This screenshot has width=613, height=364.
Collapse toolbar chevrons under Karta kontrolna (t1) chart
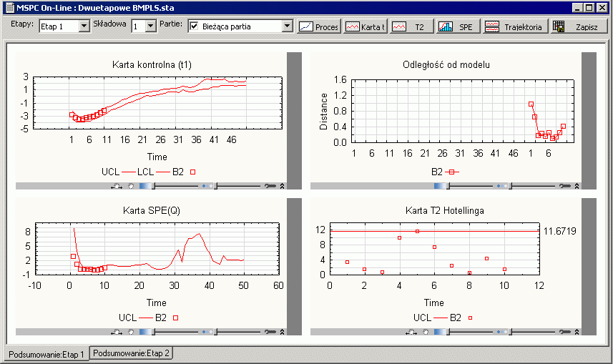(x=283, y=186)
